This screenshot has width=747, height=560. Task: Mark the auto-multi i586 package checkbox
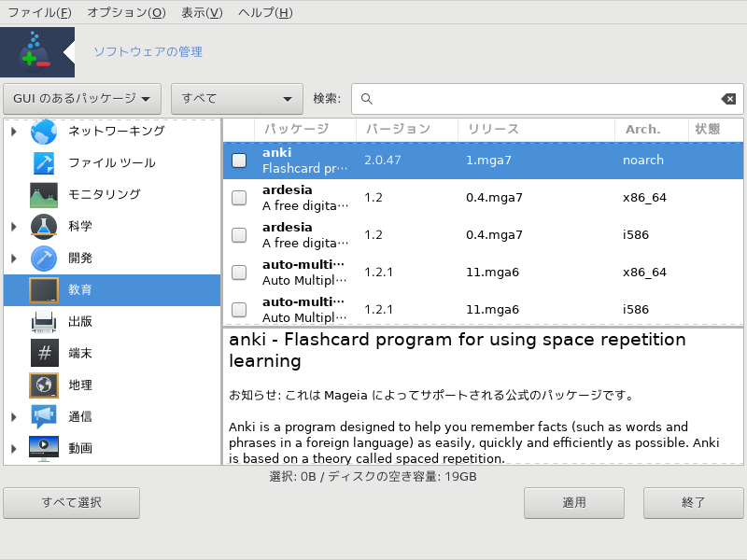239,310
